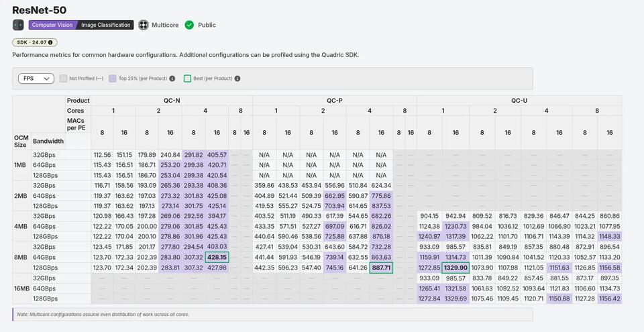Image resolution: width=644 pixels, height=332 pixels.
Task: Click the highlighted cell 1156.58
Action: click(x=610, y=268)
